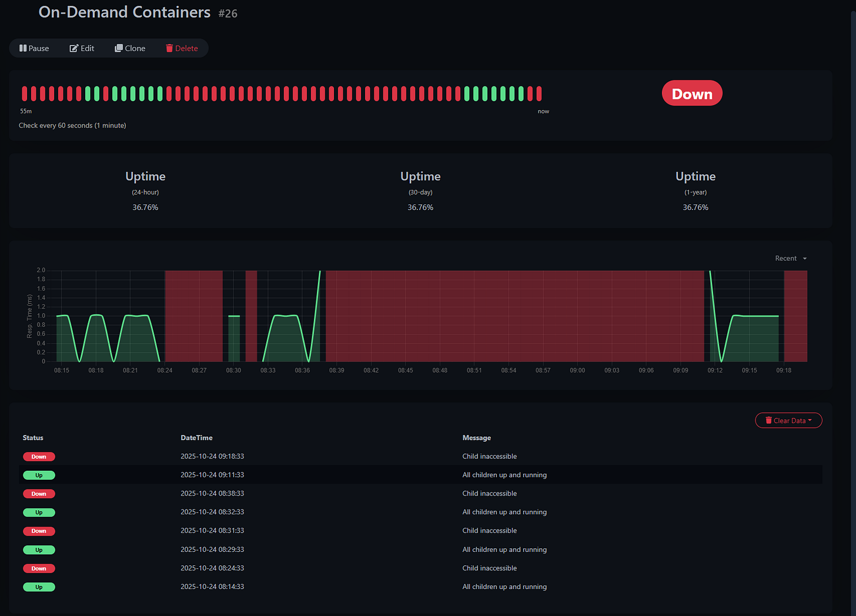Click 'Child inaccessible' message at 08:38:33

click(x=490, y=493)
